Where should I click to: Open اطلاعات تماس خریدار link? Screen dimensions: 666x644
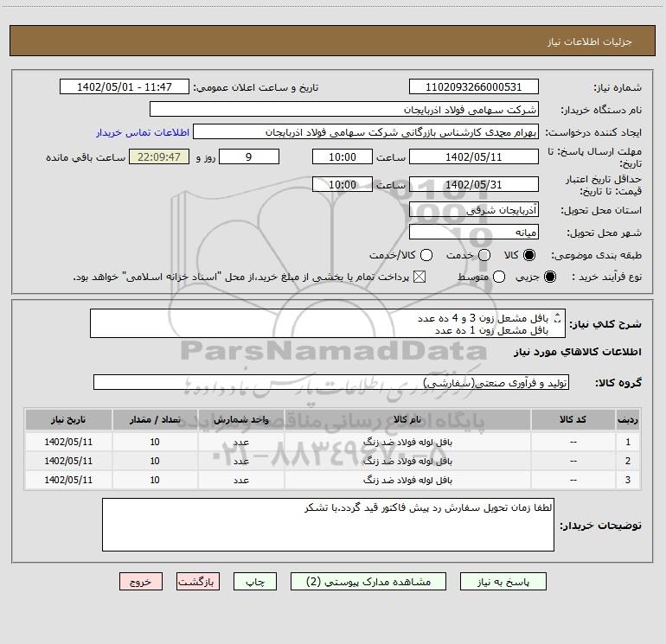click(143, 132)
